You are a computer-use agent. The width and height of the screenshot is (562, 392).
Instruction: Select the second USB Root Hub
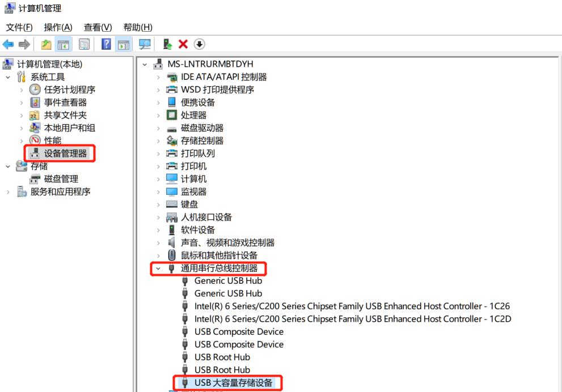coord(222,370)
